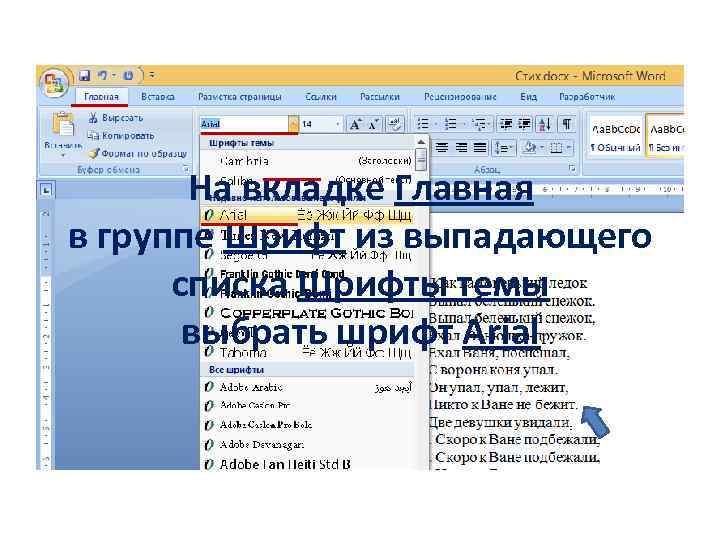The image size is (720, 540).
Task: Switch to the Главная tab
Action: point(101,97)
